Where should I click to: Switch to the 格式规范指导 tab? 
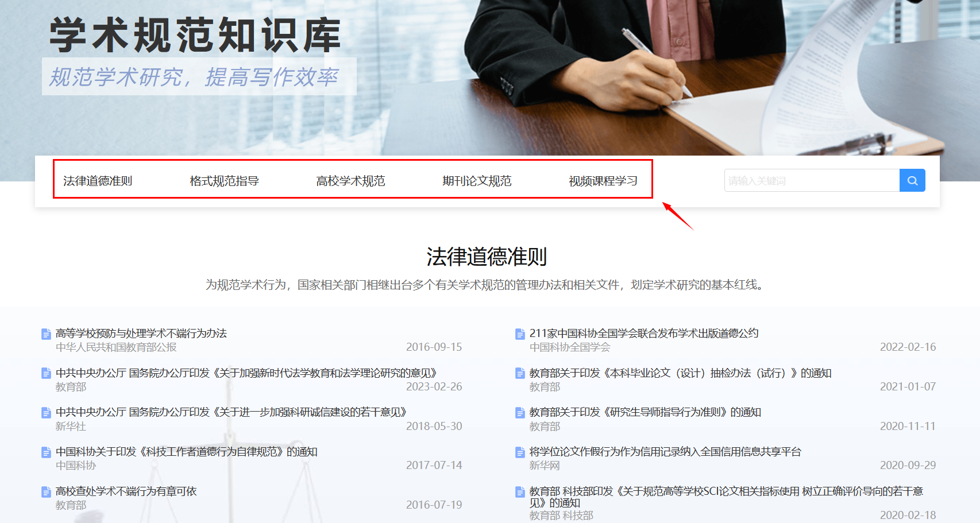[224, 181]
